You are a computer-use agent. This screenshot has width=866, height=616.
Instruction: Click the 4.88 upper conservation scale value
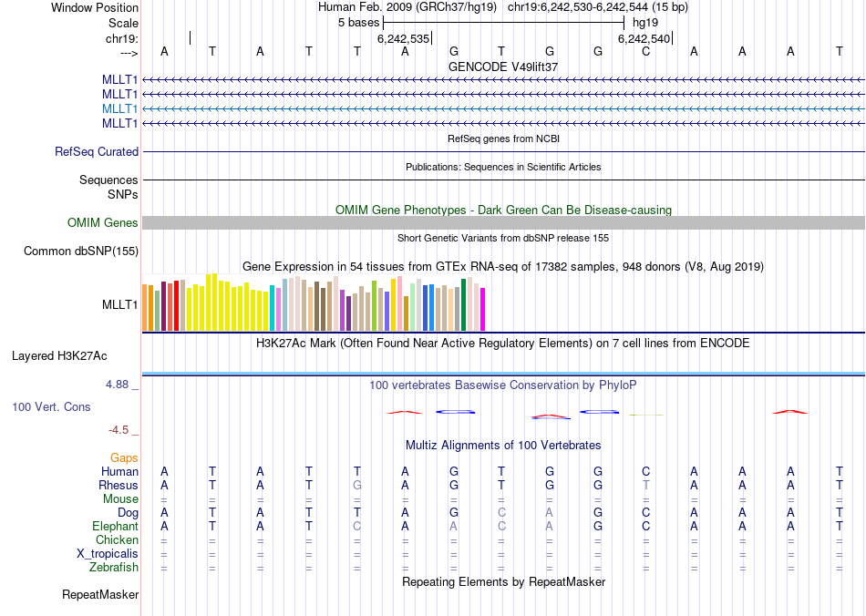tap(117, 385)
